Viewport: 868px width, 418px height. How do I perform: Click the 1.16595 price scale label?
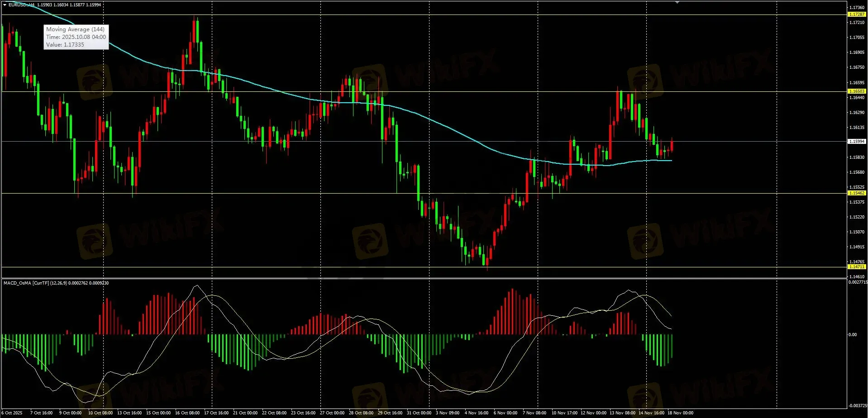[857, 83]
